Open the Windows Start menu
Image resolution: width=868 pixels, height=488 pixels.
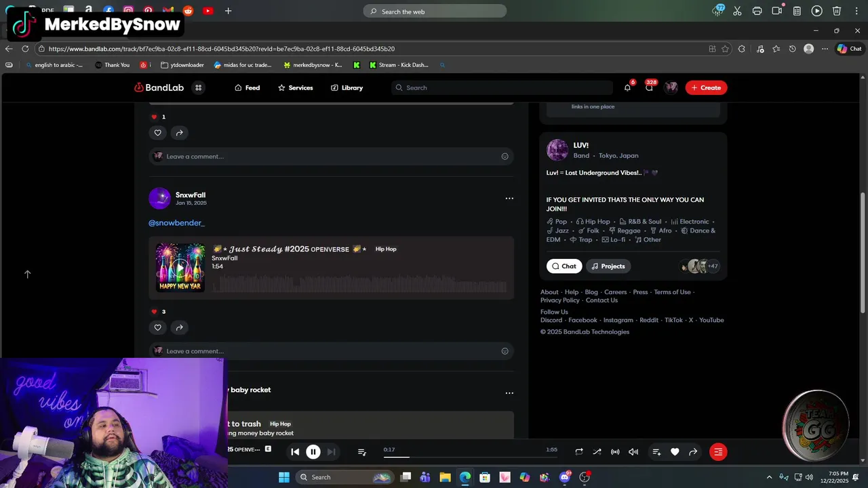pos(283,477)
